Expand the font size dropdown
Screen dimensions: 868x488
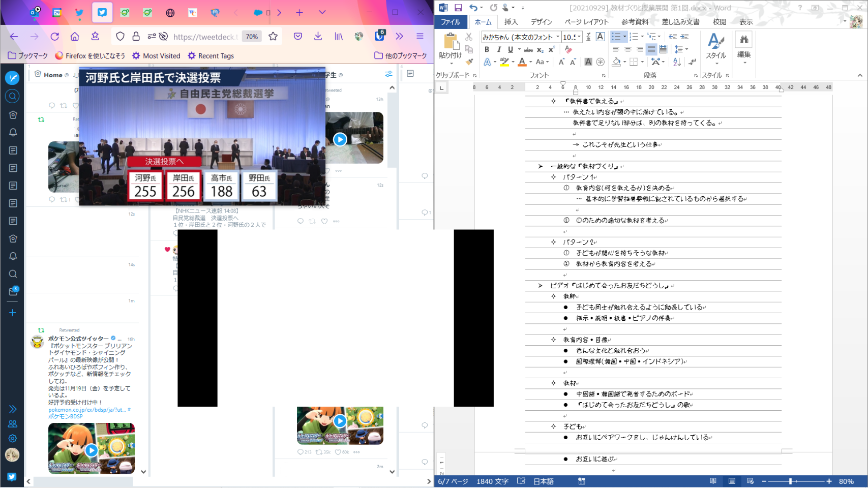[x=579, y=37]
